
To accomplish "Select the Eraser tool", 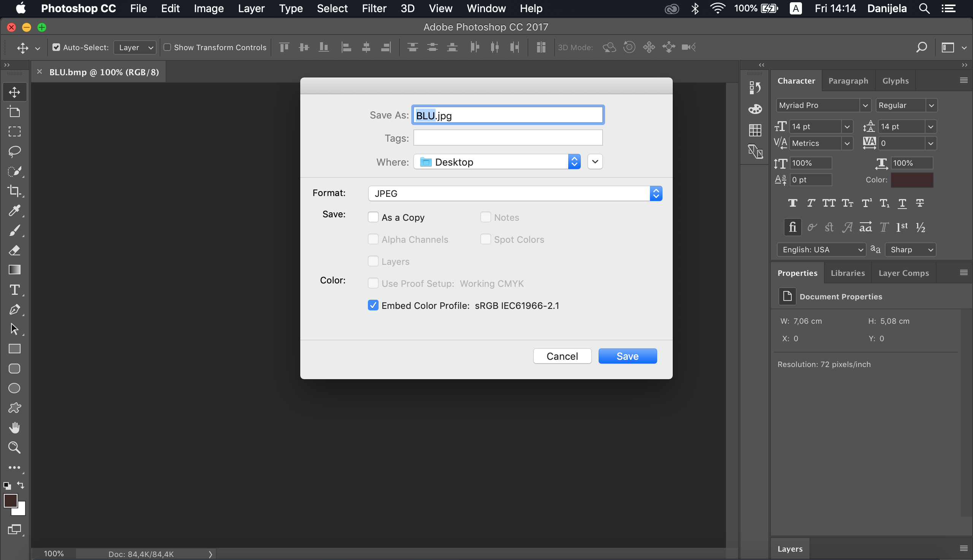I will (x=14, y=250).
